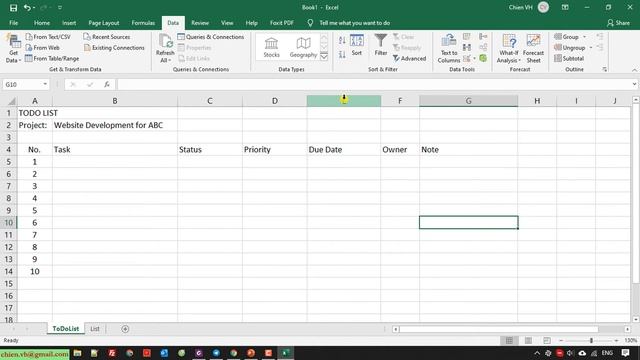
Task: Open Existing Connections
Action: pyautogui.click(x=114, y=48)
